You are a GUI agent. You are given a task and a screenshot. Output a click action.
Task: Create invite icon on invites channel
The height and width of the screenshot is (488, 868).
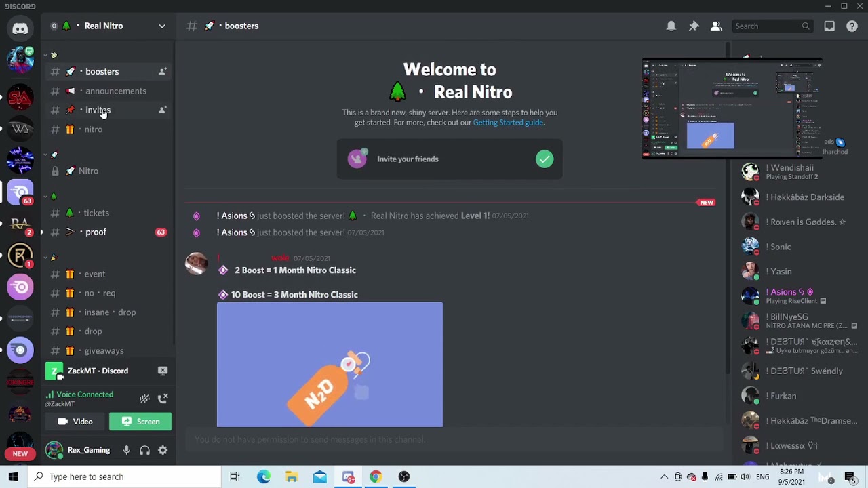click(163, 110)
